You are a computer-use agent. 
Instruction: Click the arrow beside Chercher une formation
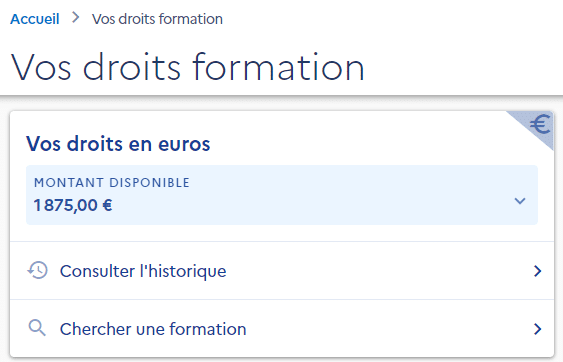538,329
